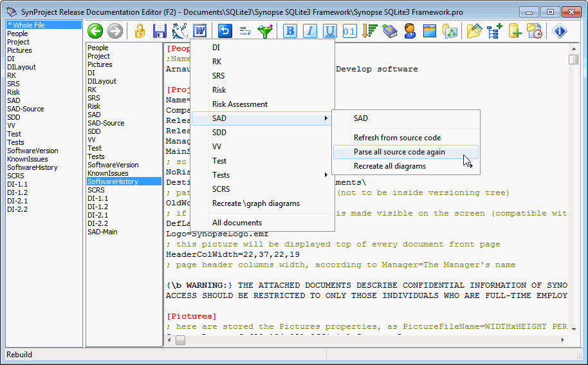Click the padlock icon in the toolbar
The width and height of the screenshot is (588, 365).
[140, 31]
